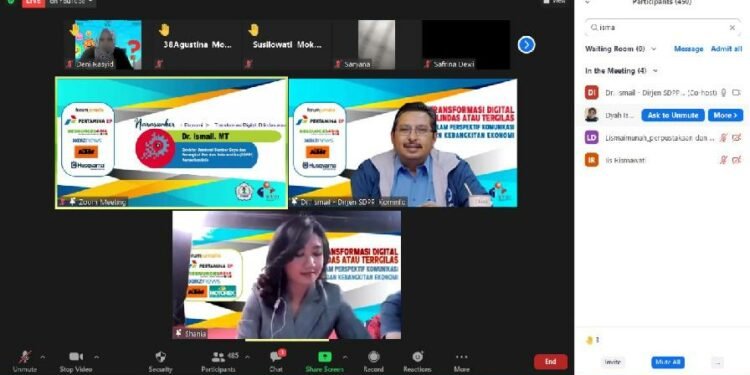Click Dr. Ismail speaker video tile
This screenshot has height=375, width=750.
point(403,143)
